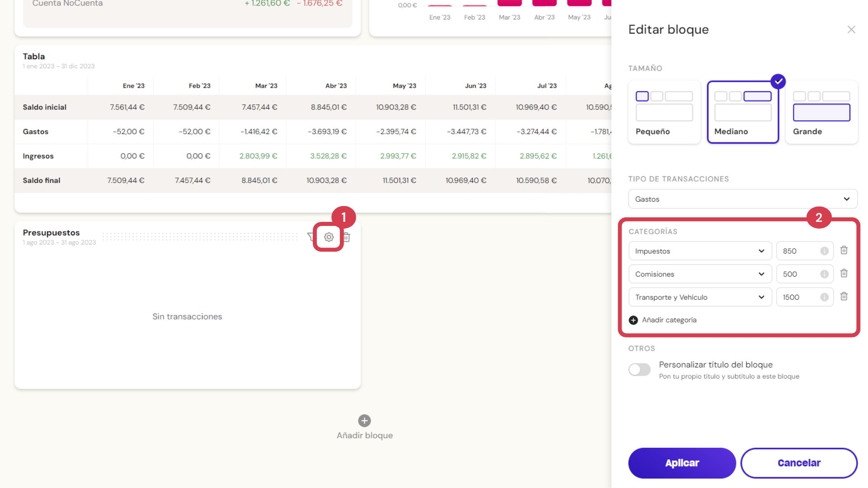This screenshot has width=868, height=488.
Task: Open the Presupuestos block settings gear
Action: pos(329,237)
